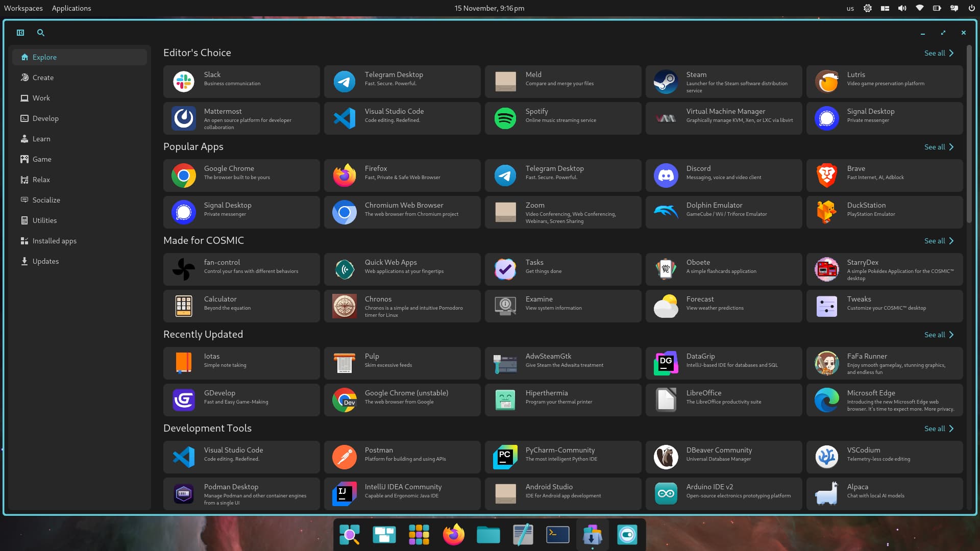Click the Forecast weather icon
Image resolution: width=980 pixels, height=551 pixels.
[666, 306]
